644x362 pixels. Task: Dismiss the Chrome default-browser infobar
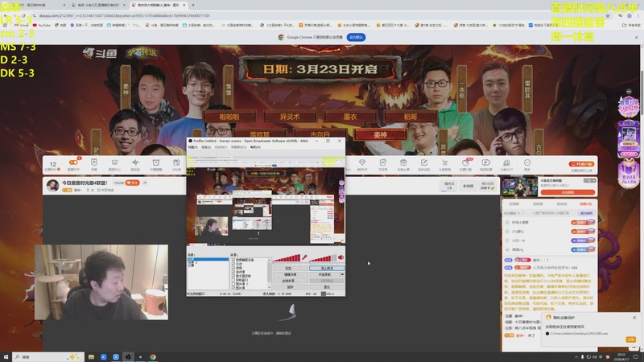pos(636,37)
